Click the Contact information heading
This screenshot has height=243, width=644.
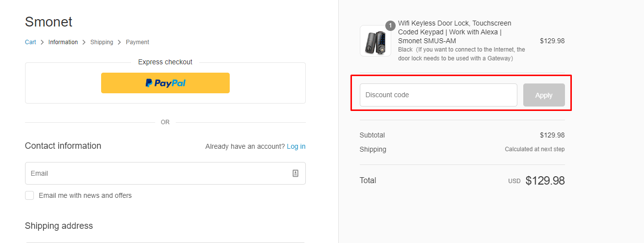[x=63, y=146]
